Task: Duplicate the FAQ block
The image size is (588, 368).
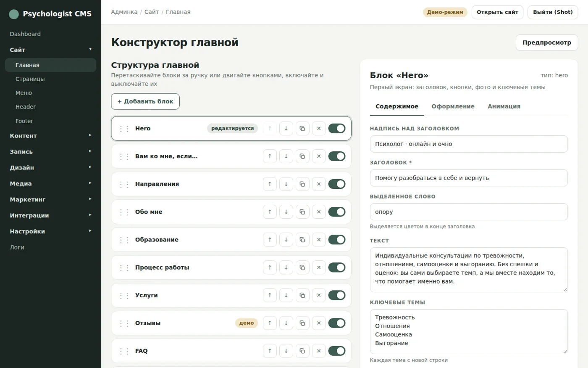Action: tap(302, 350)
